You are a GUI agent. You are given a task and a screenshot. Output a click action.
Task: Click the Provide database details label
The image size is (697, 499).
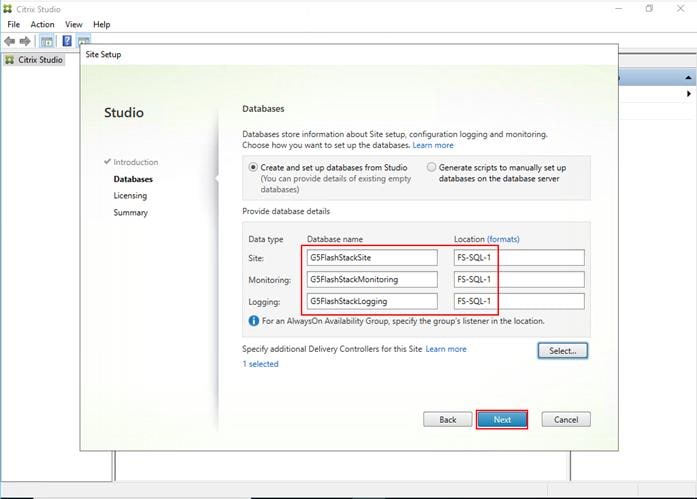(x=286, y=212)
